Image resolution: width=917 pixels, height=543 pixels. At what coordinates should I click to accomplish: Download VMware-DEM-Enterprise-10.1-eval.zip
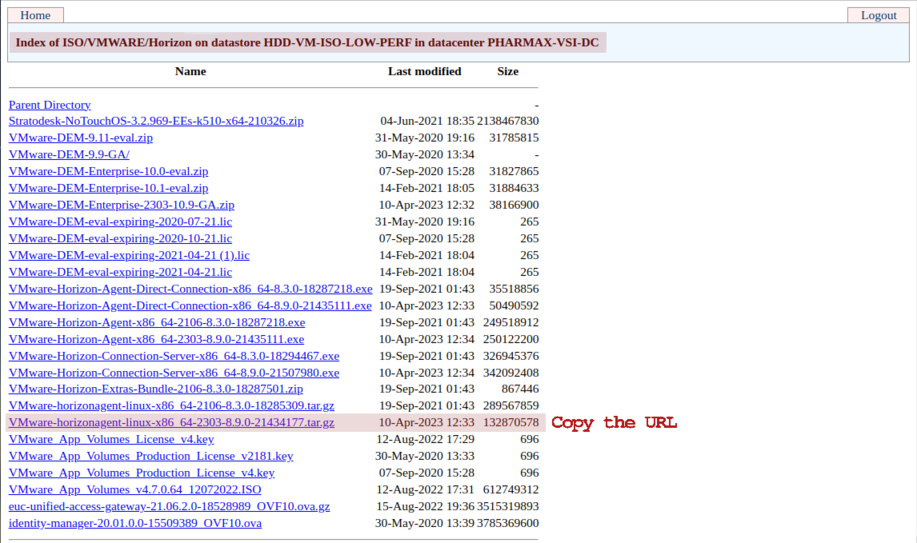(108, 188)
